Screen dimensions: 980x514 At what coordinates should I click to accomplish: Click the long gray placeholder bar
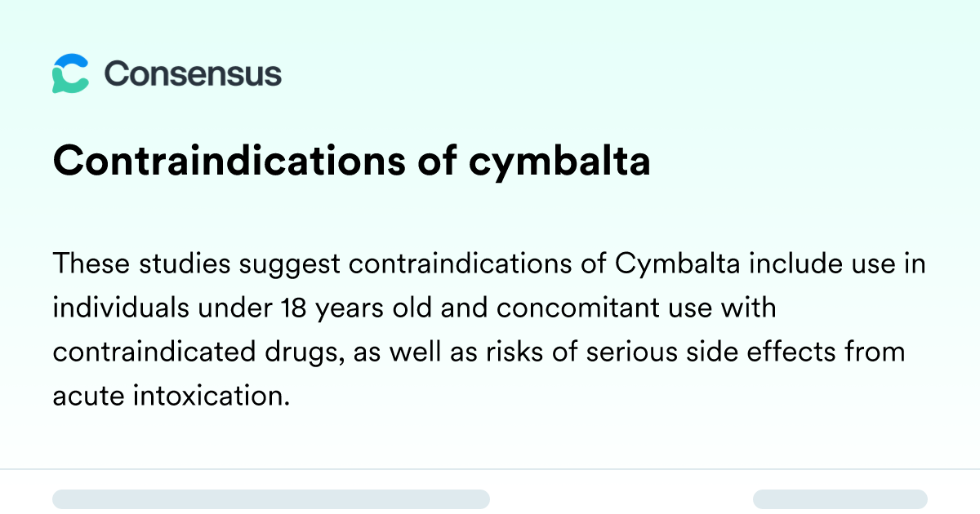tap(271, 499)
